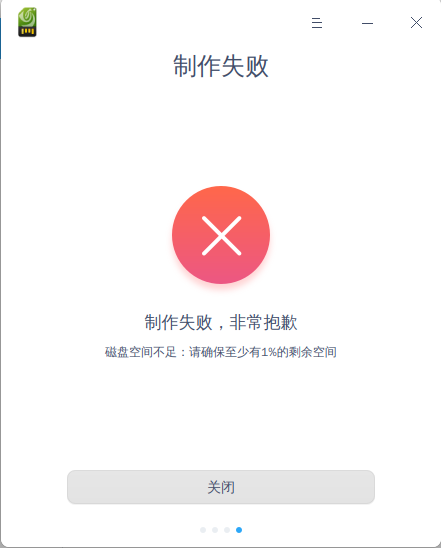Click the 抱歉 characters in the apology
Viewport: 441px width, 548px height.
coord(280,322)
